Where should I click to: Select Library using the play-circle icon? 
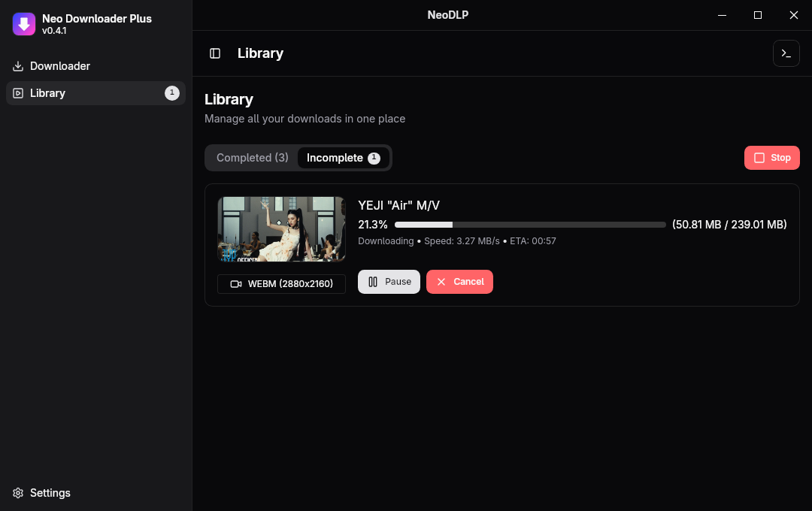(x=17, y=93)
